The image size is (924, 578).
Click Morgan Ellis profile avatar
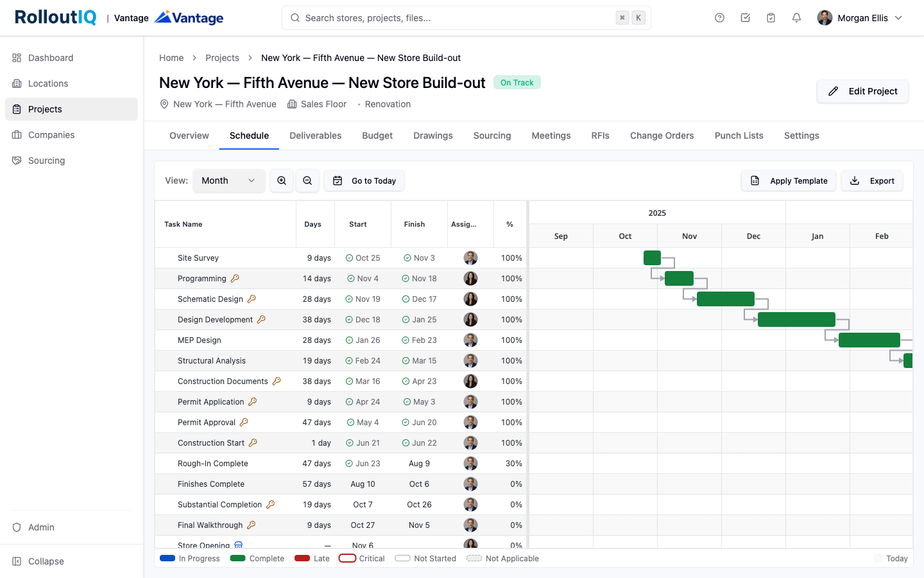pyautogui.click(x=825, y=18)
